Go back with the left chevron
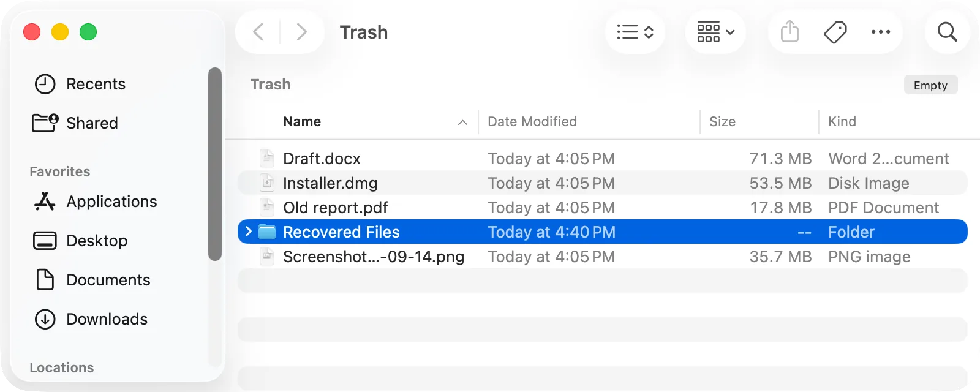 [x=258, y=32]
